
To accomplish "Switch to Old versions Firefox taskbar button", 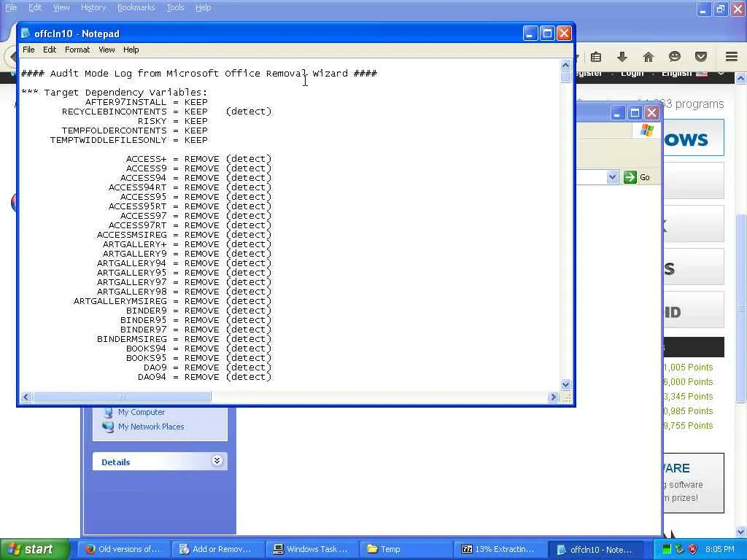I will point(123,549).
